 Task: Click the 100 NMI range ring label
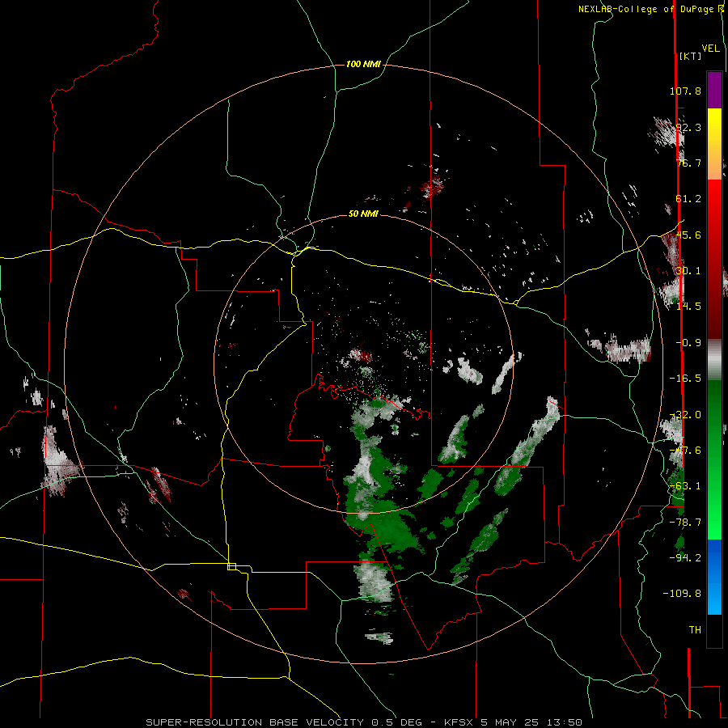point(363,64)
